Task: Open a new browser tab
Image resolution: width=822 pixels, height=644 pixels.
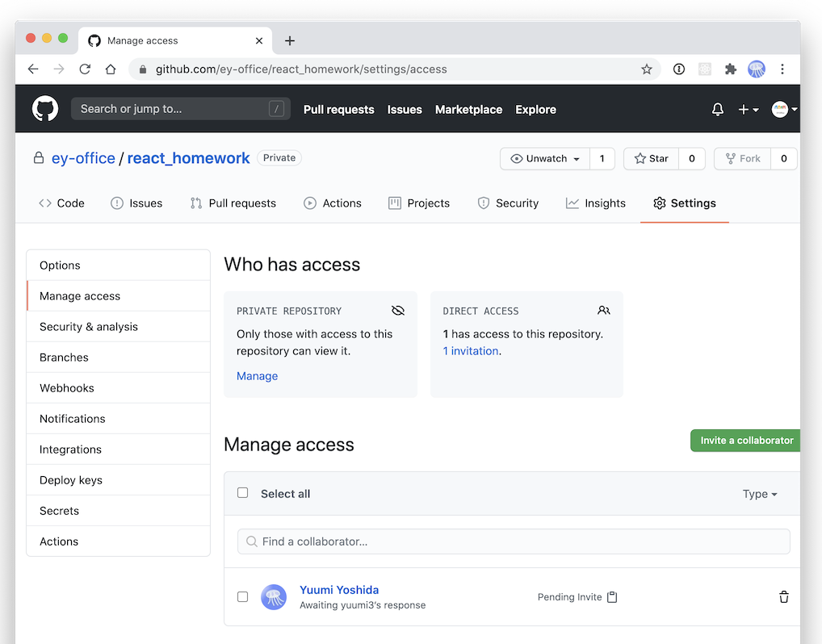Action: [289, 41]
